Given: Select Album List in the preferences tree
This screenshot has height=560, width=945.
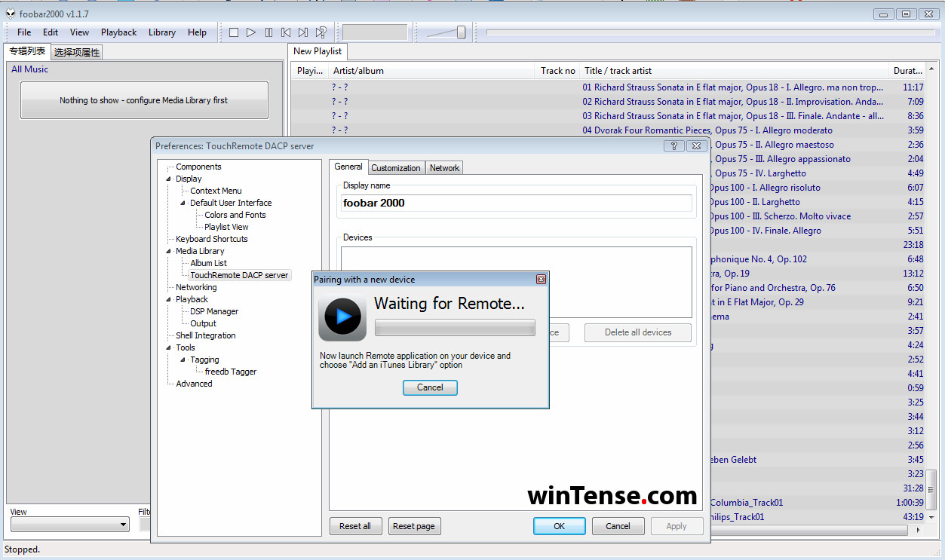Looking at the screenshot, I should (x=208, y=264).
